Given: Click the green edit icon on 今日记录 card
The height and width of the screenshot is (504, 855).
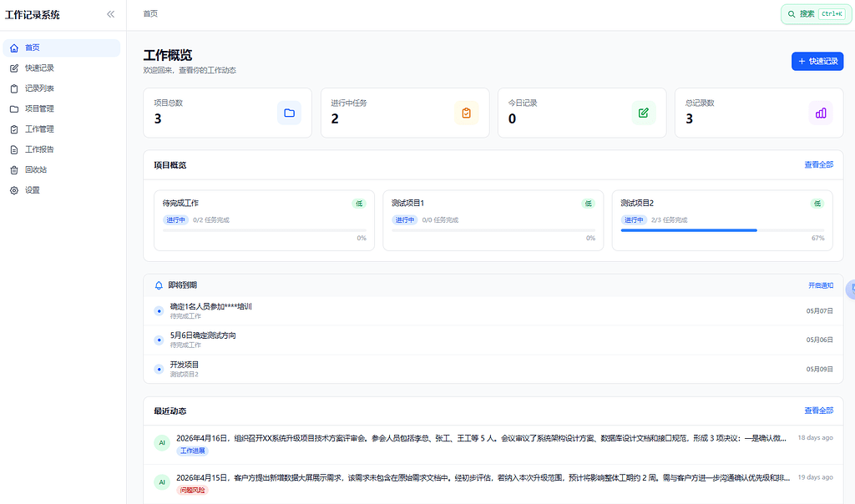Looking at the screenshot, I should point(644,113).
